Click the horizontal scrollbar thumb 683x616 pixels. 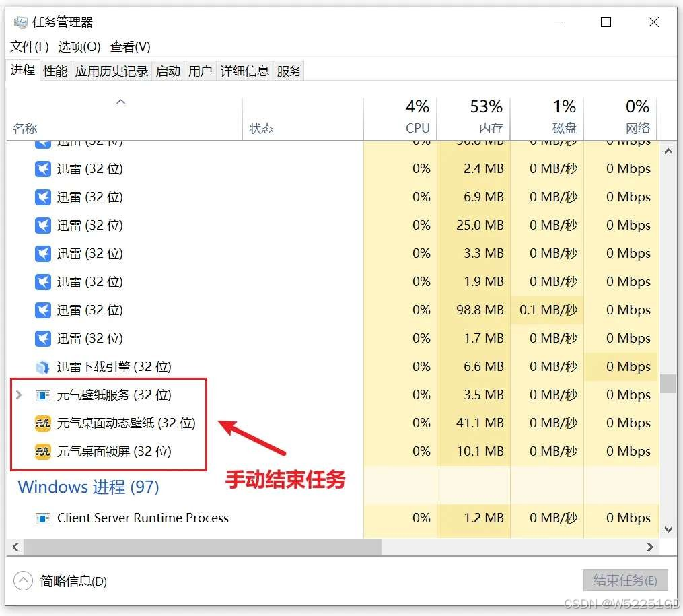click(203, 547)
